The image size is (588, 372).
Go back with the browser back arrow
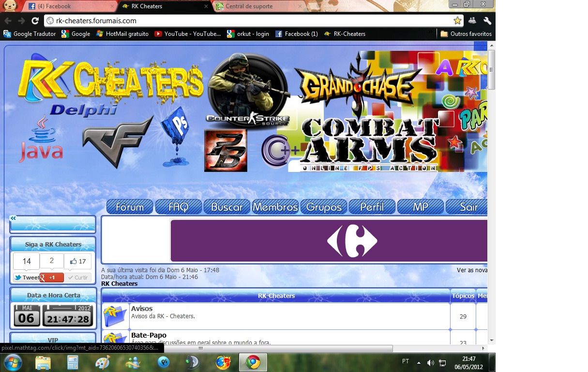click(x=8, y=21)
